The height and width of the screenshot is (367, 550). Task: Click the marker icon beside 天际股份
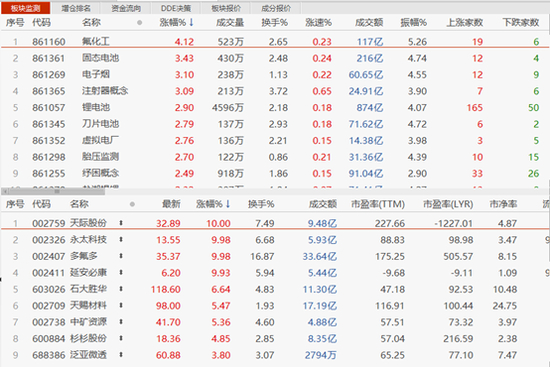coord(121,223)
